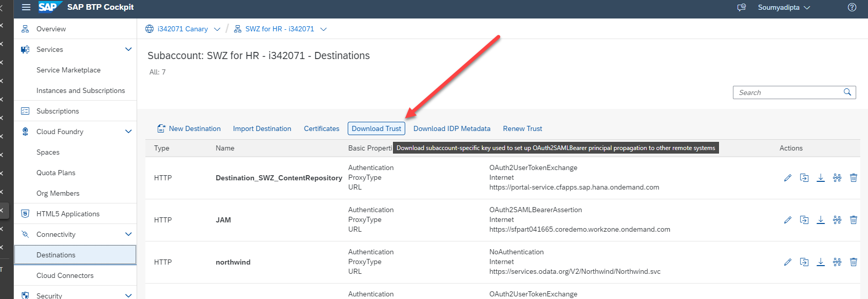The image size is (868, 299).
Task: Click the HTML5 Applications sidebar icon
Action: point(25,214)
